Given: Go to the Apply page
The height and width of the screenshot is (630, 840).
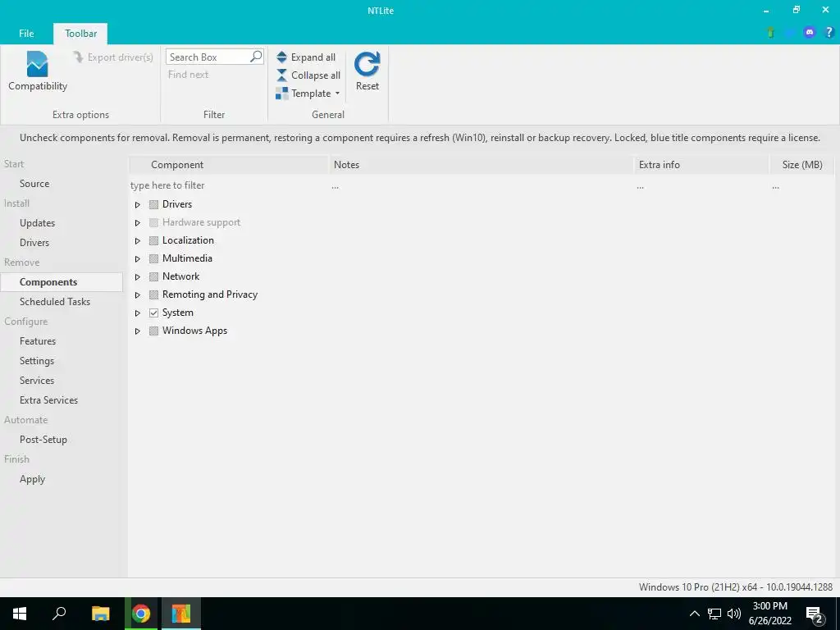Looking at the screenshot, I should 32,479.
